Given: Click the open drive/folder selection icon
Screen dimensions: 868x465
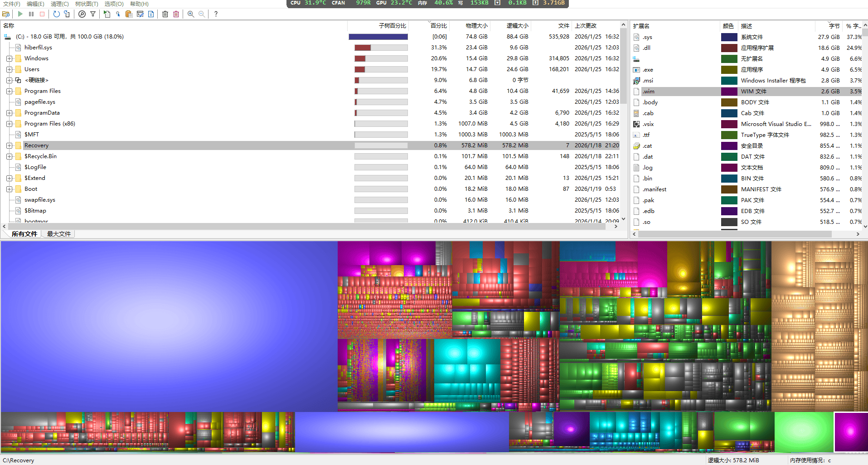Looking at the screenshot, I should coord(6,14).
